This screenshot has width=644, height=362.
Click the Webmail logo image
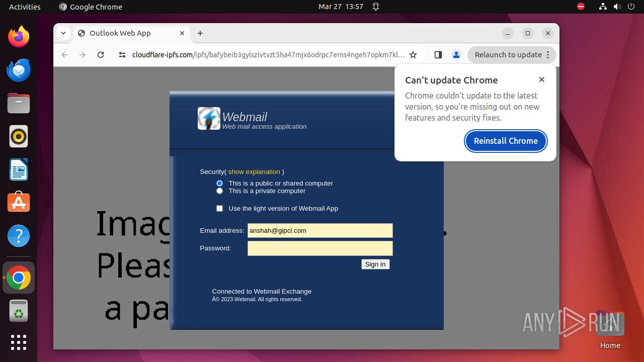(x=209, y=118)
